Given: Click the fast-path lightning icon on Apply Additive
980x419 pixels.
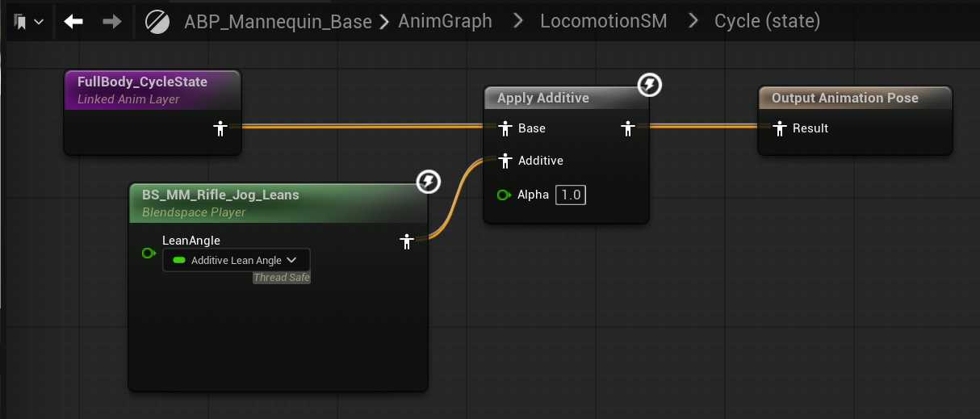Looking at the screenshot, I should [x=649, y=85].
